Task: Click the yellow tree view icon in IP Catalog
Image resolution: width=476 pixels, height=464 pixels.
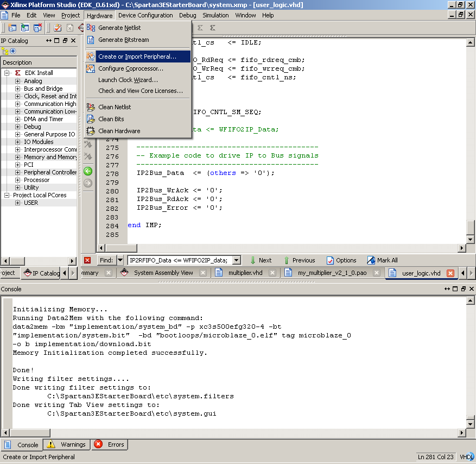Action: point(4,51)
